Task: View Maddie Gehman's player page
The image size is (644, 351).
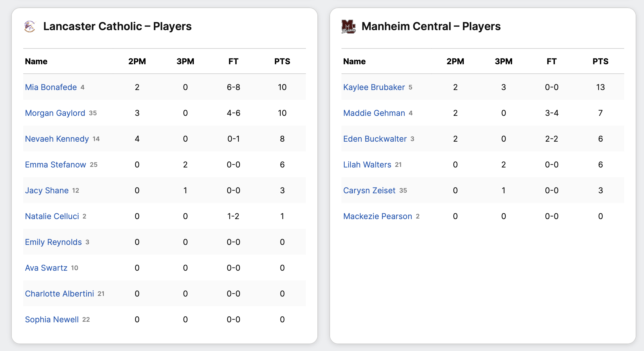Action: (x=374, y=113)
